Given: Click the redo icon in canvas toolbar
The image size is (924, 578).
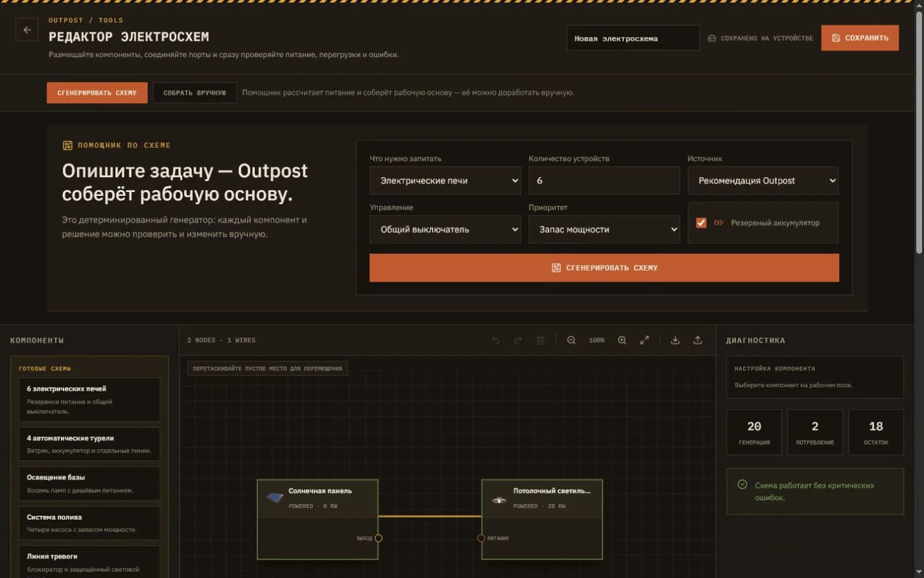Looking at the screenshot, I should point(518,340).
